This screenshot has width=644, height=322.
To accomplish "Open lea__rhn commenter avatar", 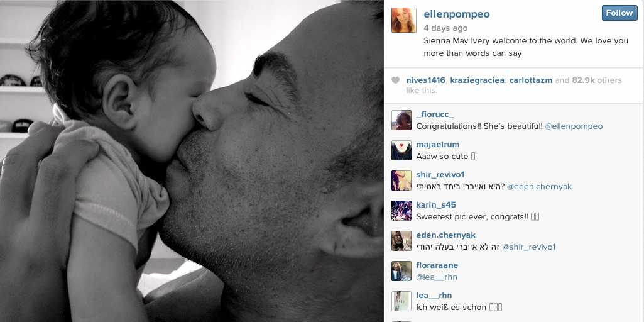I will coord(401,301).
